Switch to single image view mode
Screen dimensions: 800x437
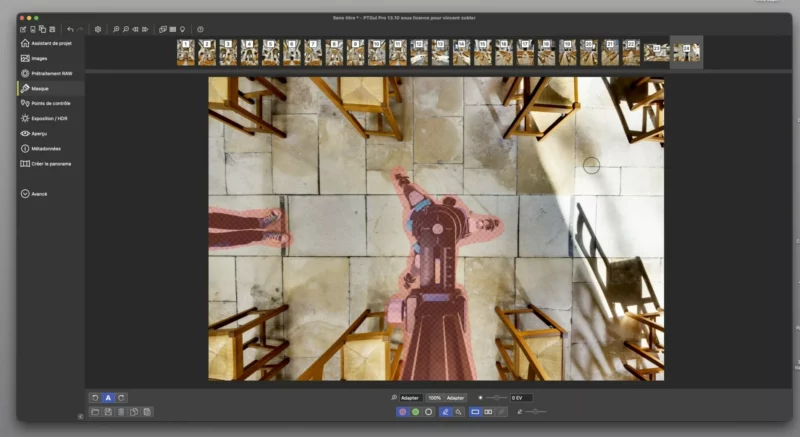point(475,412)
